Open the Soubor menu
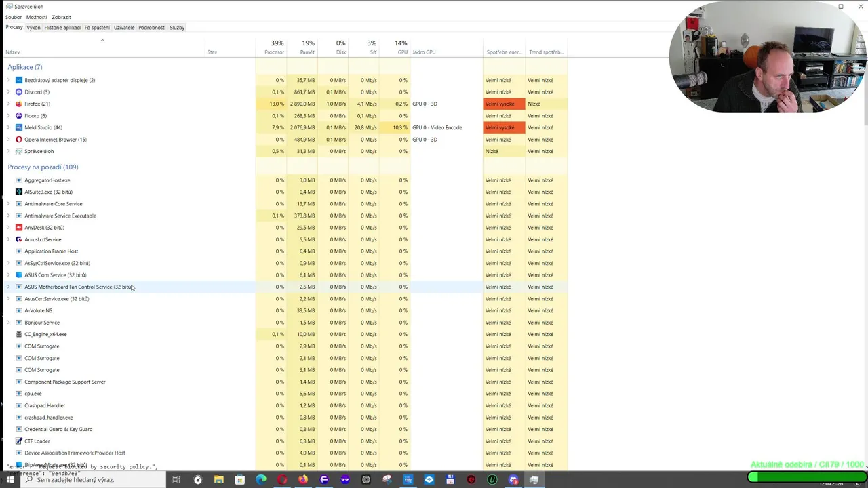 [14, 17]
